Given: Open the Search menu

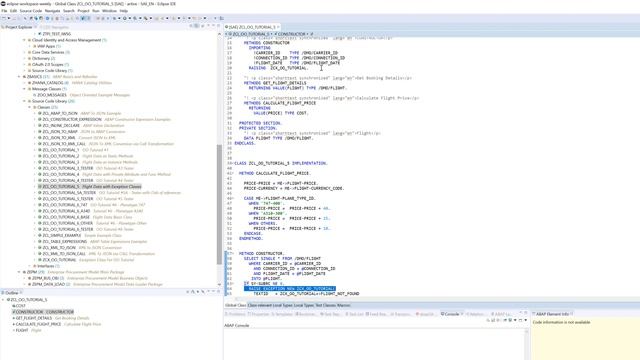Looking at the screenshot, I should point(69,11).
